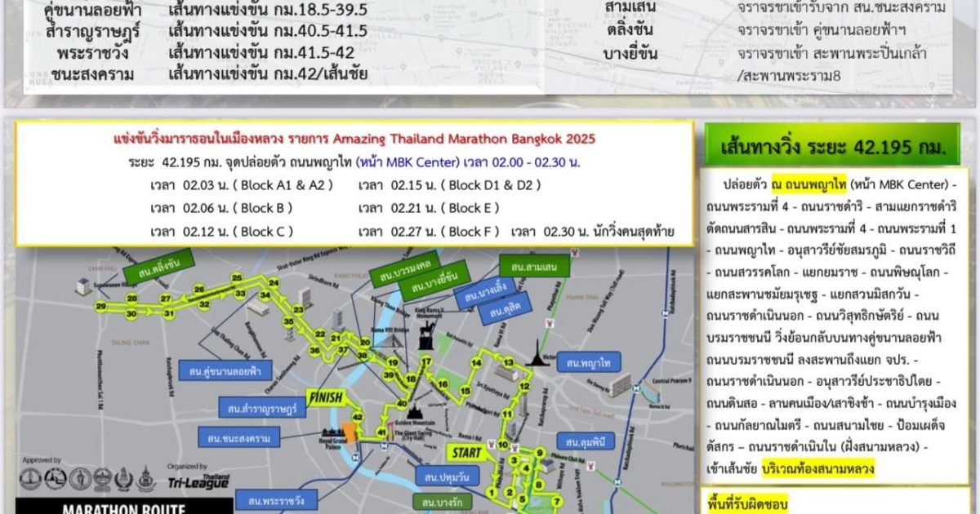Click the Block A1 & A2 start time
The image size is (980, 514).
(243, 184)
